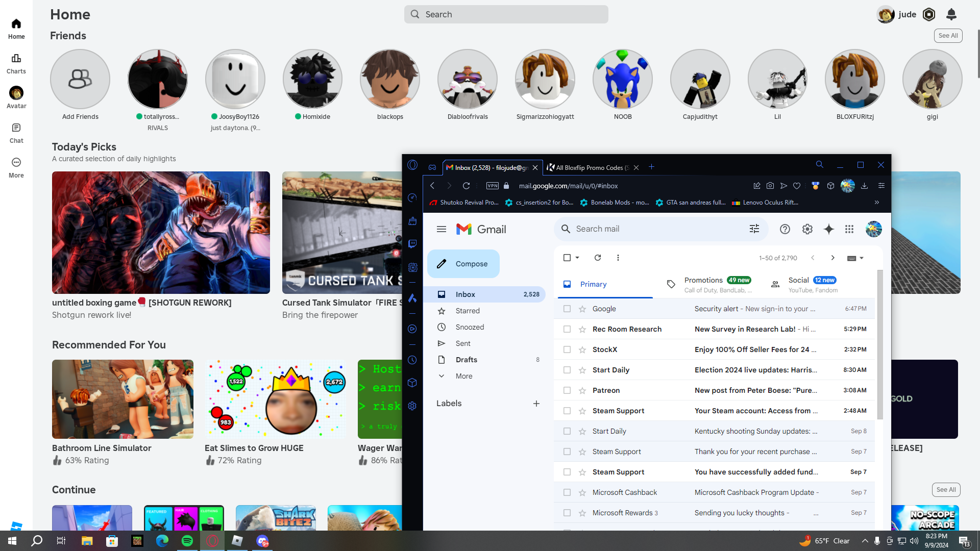Open Charts in Roblox sidebar
Screen dimensions: 980x551
tap(16, 63)
